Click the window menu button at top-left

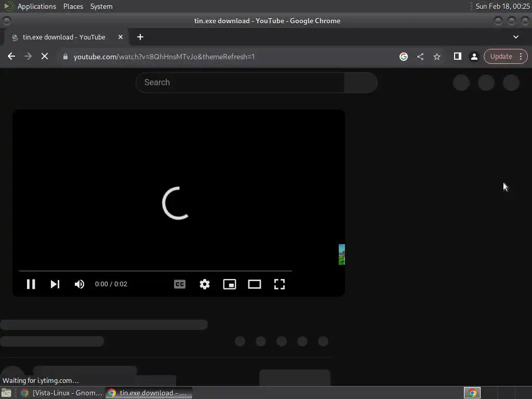[x=6, y=21]
